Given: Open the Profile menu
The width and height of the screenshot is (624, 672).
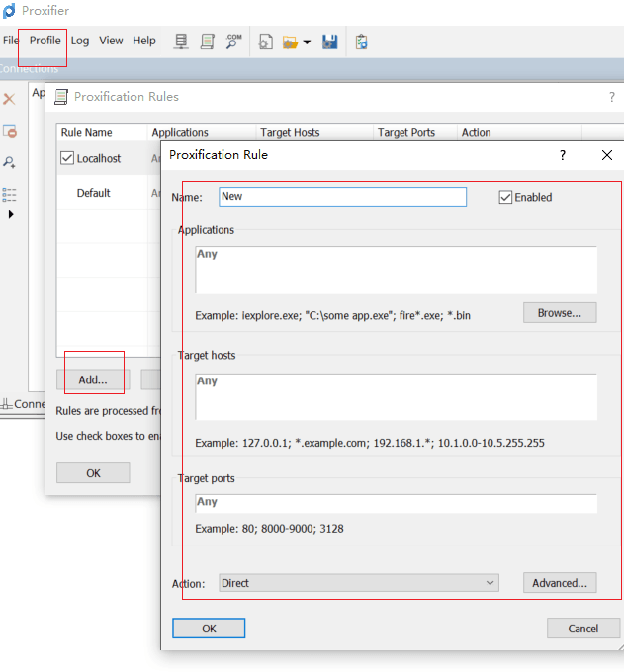Looking at the screenshot, I should pos(45,41).
